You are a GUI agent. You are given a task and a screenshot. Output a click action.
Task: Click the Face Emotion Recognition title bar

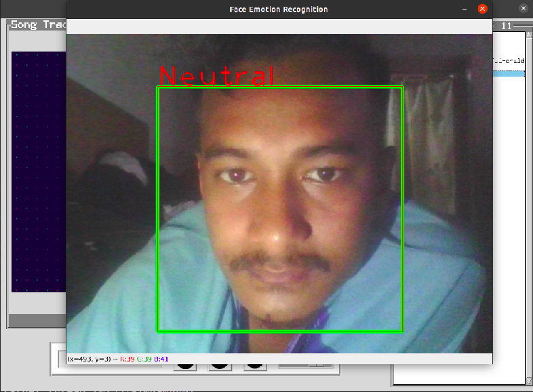point(278,9)
